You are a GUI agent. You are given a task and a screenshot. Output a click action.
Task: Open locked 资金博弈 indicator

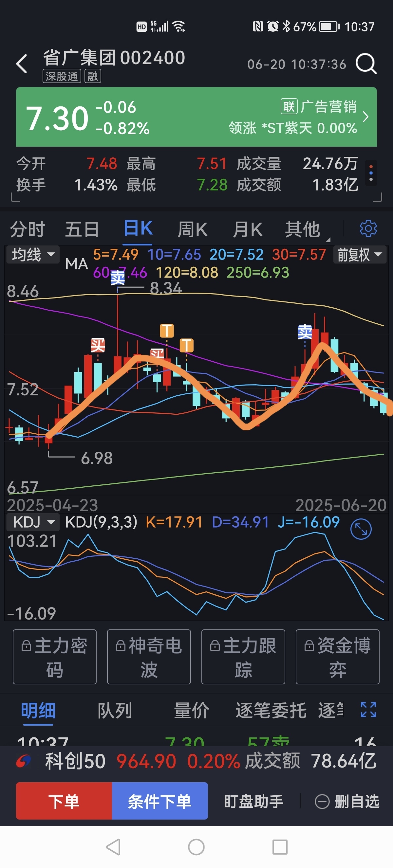coord(338,657)
